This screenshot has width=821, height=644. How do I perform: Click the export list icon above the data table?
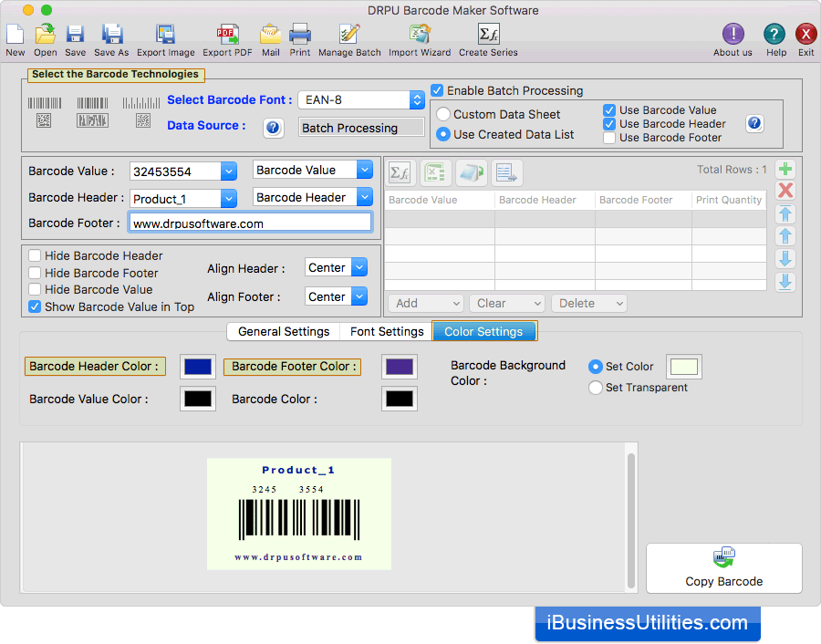tap(505, 172)
